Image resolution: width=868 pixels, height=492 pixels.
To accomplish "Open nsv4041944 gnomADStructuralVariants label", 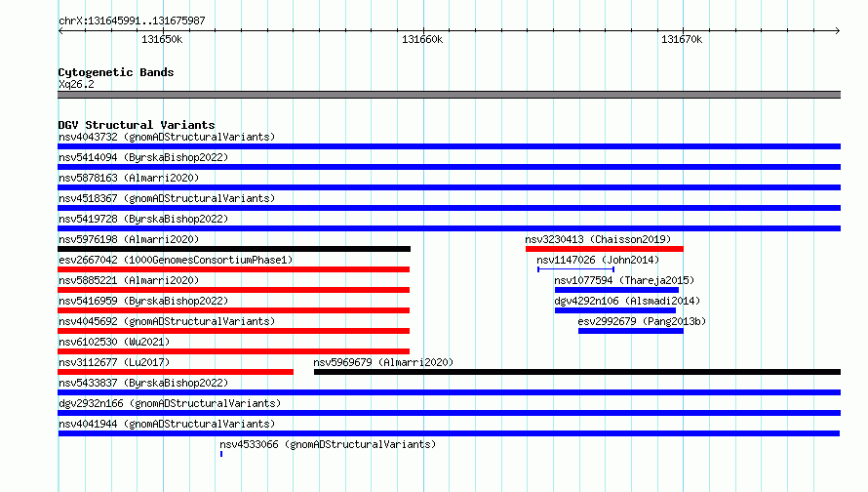I will [x=167, y=424].
